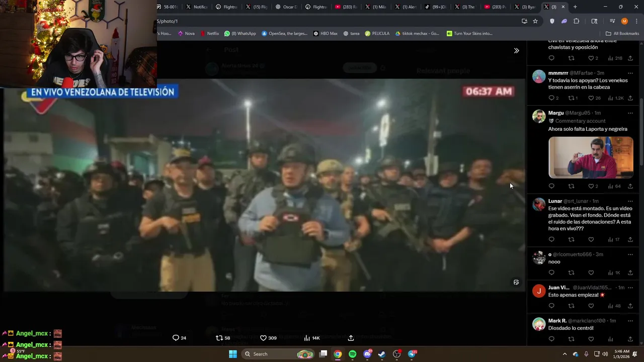
Task: Open Chrome profile avatar M
Action: (x=624, y=21)
